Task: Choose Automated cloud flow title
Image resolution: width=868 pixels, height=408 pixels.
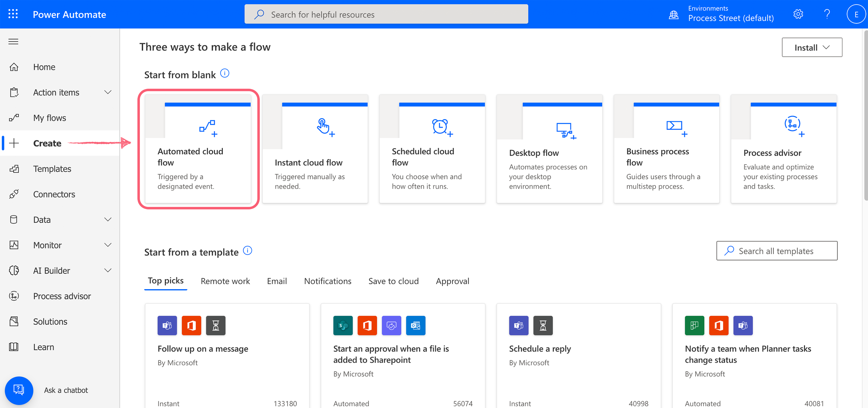Action: (x=190, y=157)
